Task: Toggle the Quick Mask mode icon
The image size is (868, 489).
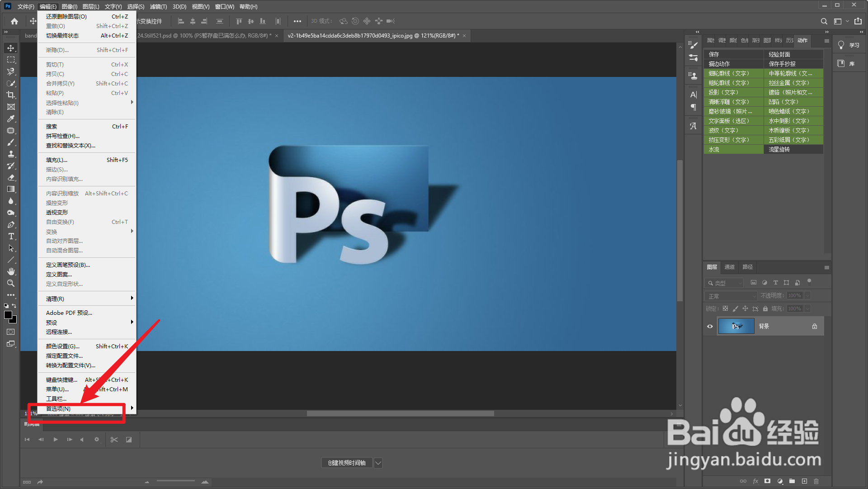Action: click(x=11, y=332)
